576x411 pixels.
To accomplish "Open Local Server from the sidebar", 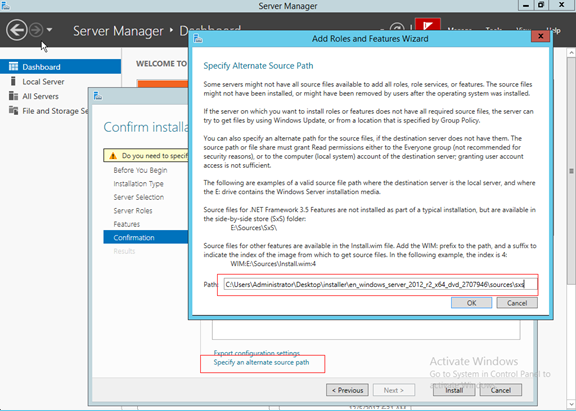I will pyautogui.click(x=43, y=82).
